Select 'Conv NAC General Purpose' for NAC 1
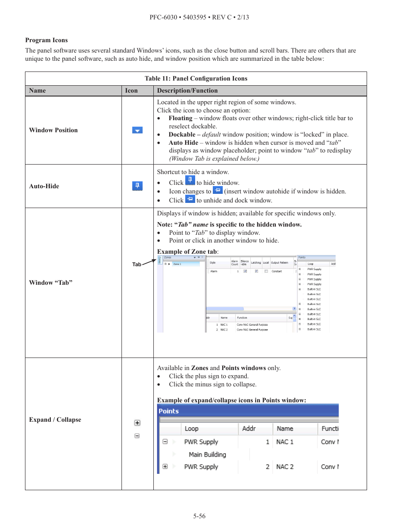The height and width of the screenshot is (532, 411). point(252,325)
